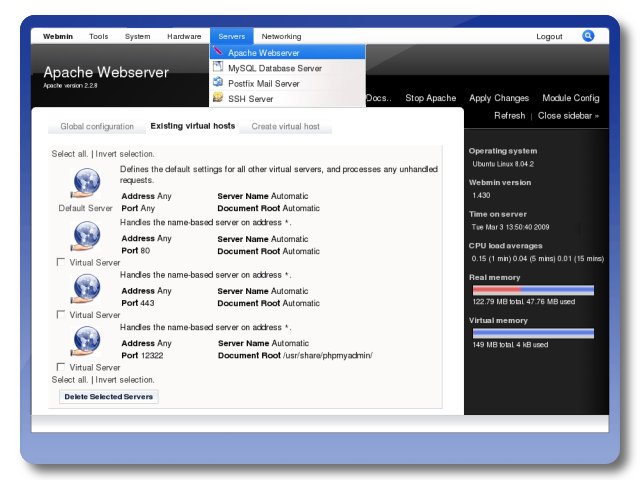The height and width of the screenshot is (480, 640).
Task: Expand the Hardware menu
Action: 184,36
